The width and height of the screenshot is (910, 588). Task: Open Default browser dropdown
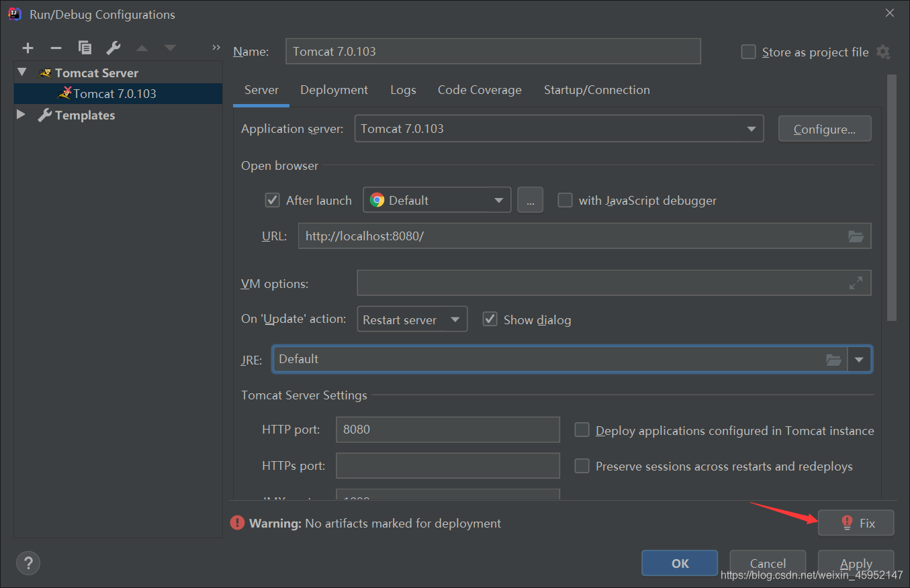click(437, 200)
